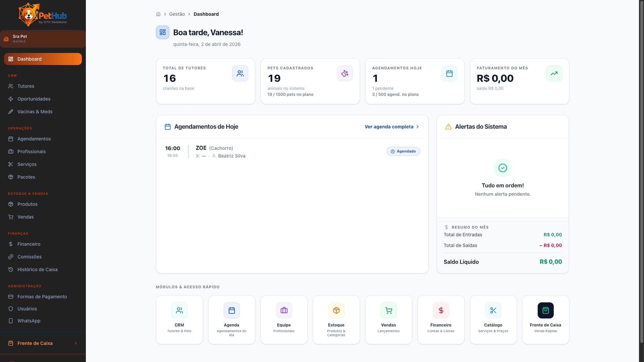Click Ver agenda completa link
Viewport: 644px width, 362px height.
click(x=389, y=127)
